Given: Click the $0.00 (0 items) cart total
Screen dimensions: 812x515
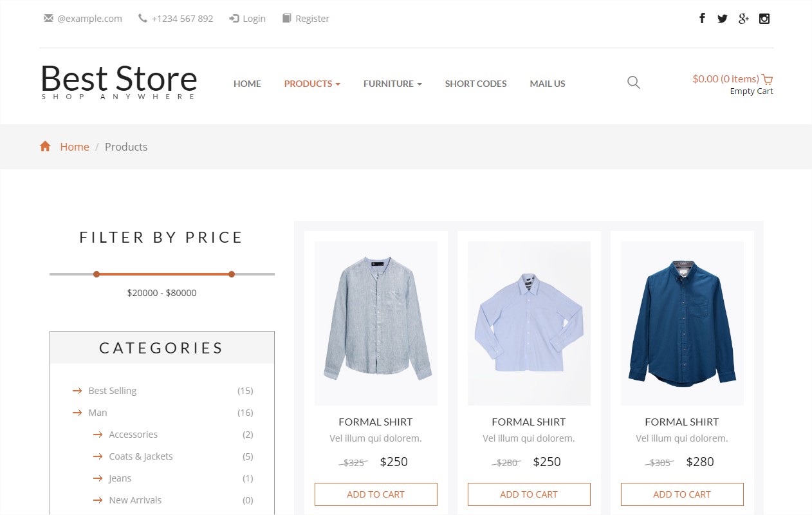Looking at the screenshot, I should [x=726, y=79].
